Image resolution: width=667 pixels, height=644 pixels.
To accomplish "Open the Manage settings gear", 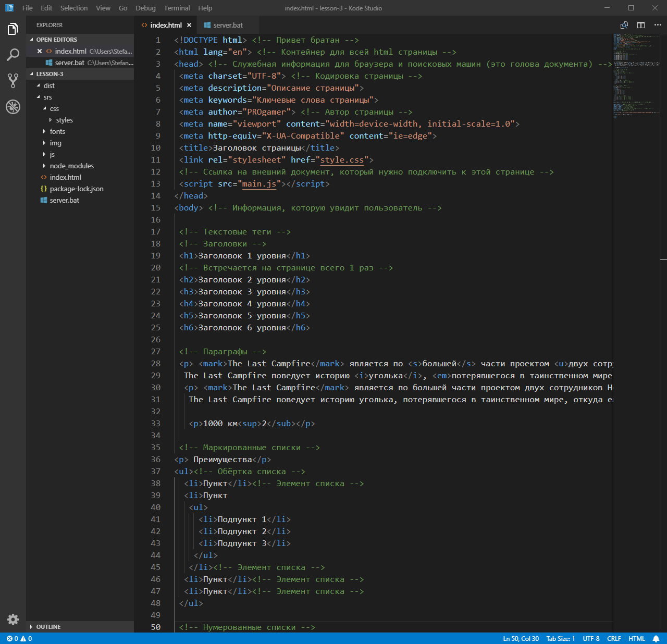I will [13, 619].
